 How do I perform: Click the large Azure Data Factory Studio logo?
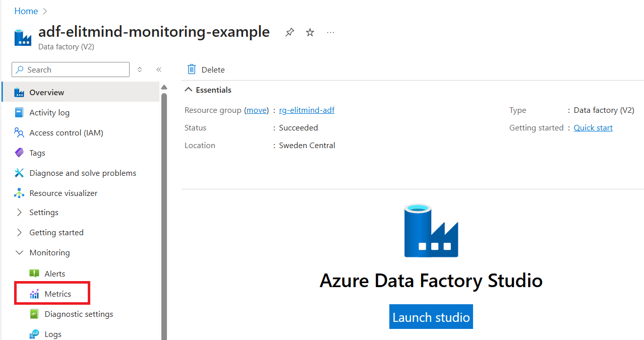(431, 231)
